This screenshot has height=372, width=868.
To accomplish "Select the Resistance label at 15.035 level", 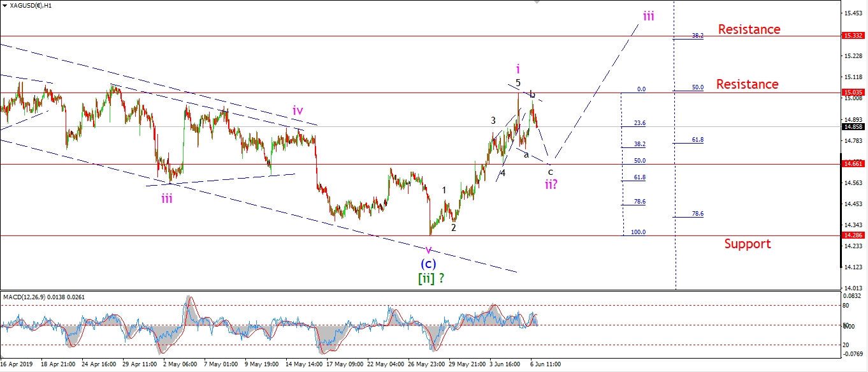I will pos(748,84).
